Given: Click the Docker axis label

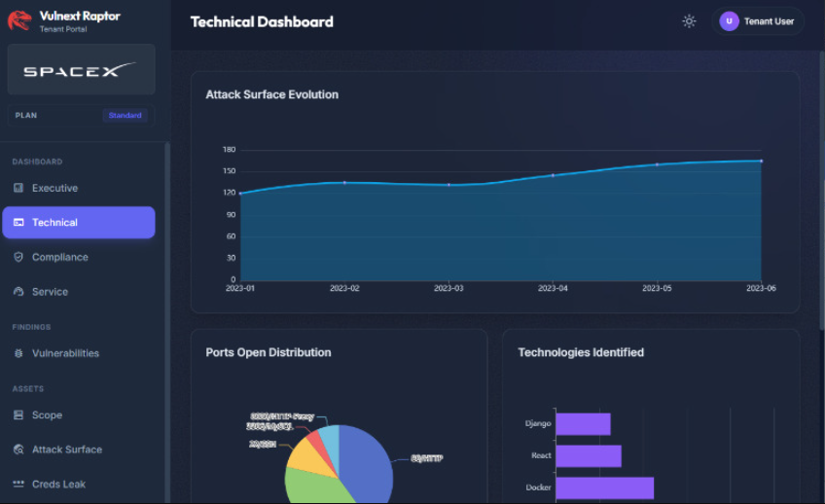Looking at the screenshot, I should tap(538, 487).
